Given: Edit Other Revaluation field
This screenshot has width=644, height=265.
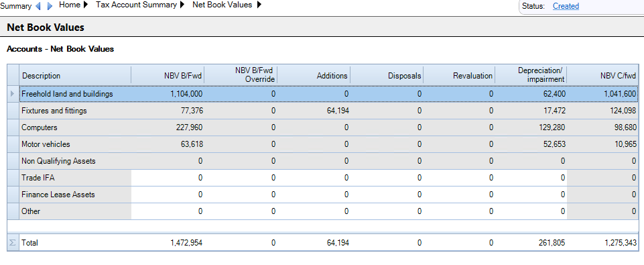Looking at the screenshot, I should 459,211.
